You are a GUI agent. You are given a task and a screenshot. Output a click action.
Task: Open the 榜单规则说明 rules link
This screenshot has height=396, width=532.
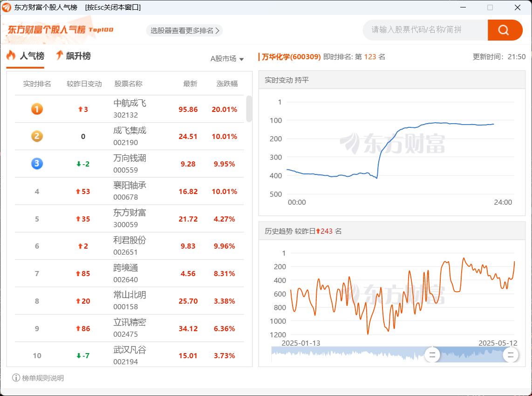click(43, 378)
